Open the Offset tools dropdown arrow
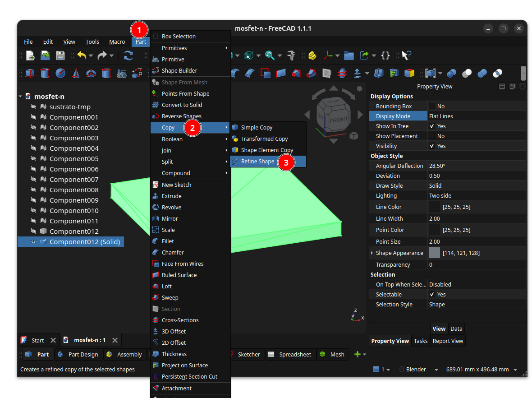Screen dimensions: 532x398 point(367,74)
